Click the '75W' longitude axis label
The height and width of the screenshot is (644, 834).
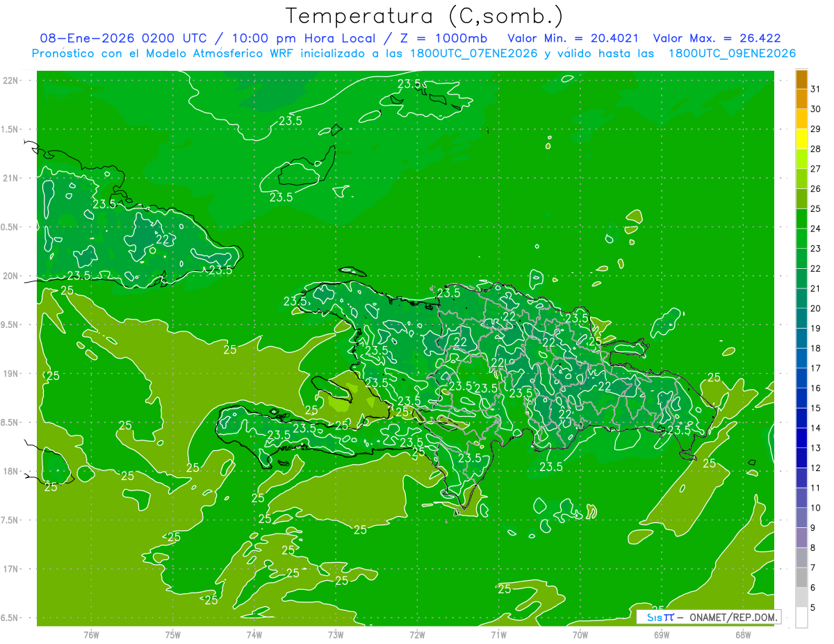click(172, 636)
